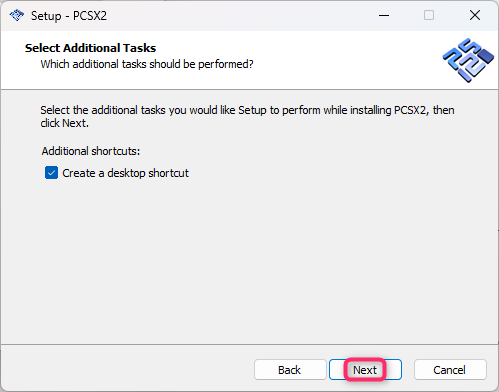499x392 pixels.
Task: Proceed by clicking the Next button
Action: [365, 370]
